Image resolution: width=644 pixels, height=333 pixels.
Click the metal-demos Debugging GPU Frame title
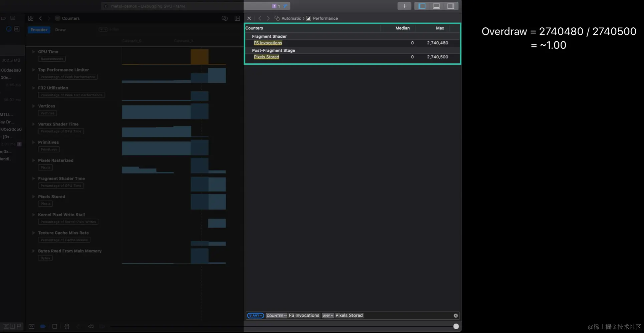(x=148, y=6)
